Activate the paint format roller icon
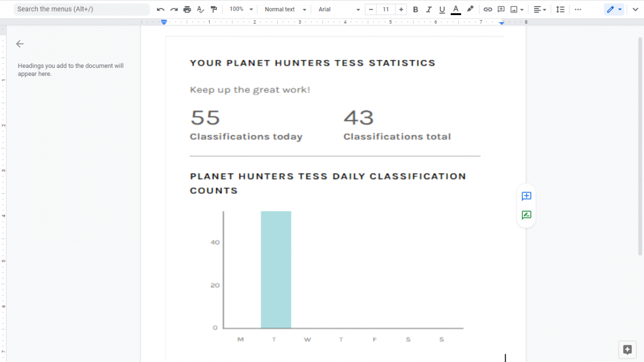 (x=214, y=9)
